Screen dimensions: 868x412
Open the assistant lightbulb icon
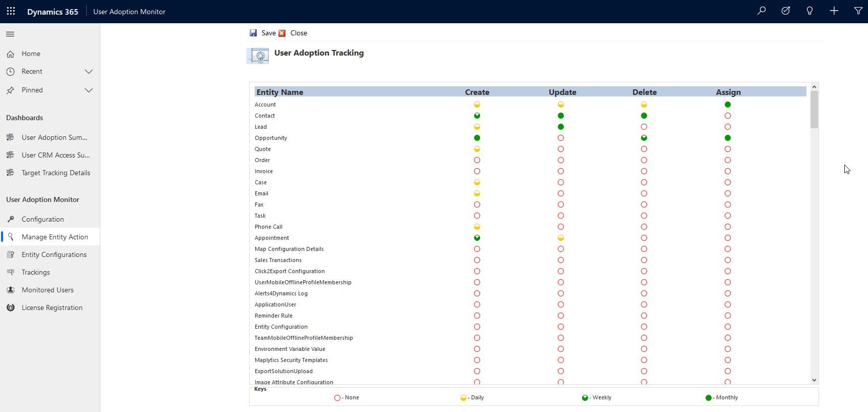[809, 11]
